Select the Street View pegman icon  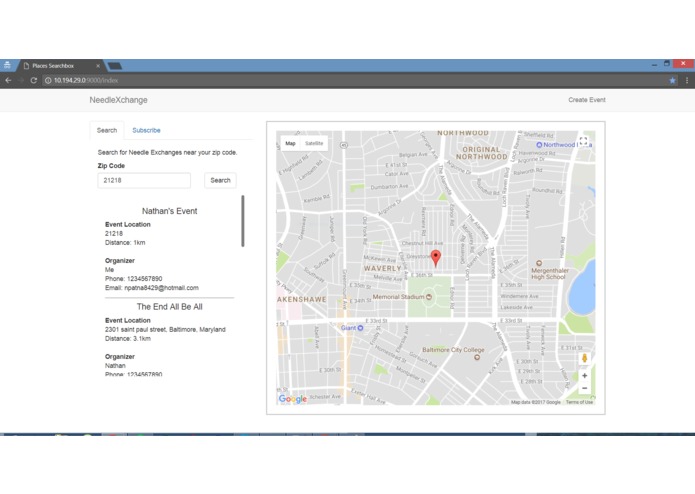click(584, 358)
